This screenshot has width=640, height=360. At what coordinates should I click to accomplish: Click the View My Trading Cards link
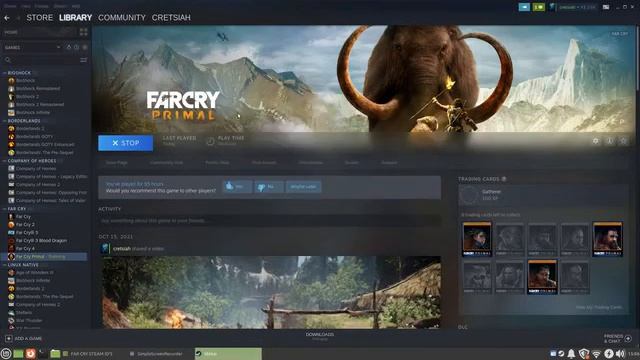click(599, 307)
